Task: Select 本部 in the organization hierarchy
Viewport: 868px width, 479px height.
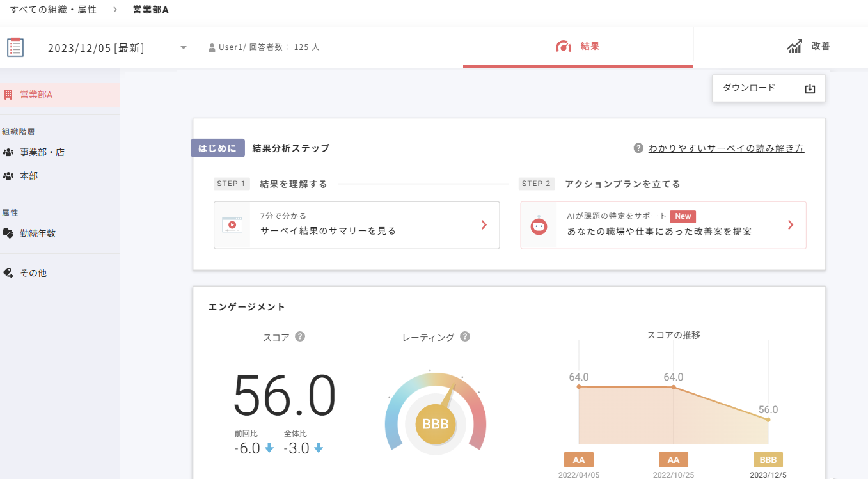Action: (29, 175)
